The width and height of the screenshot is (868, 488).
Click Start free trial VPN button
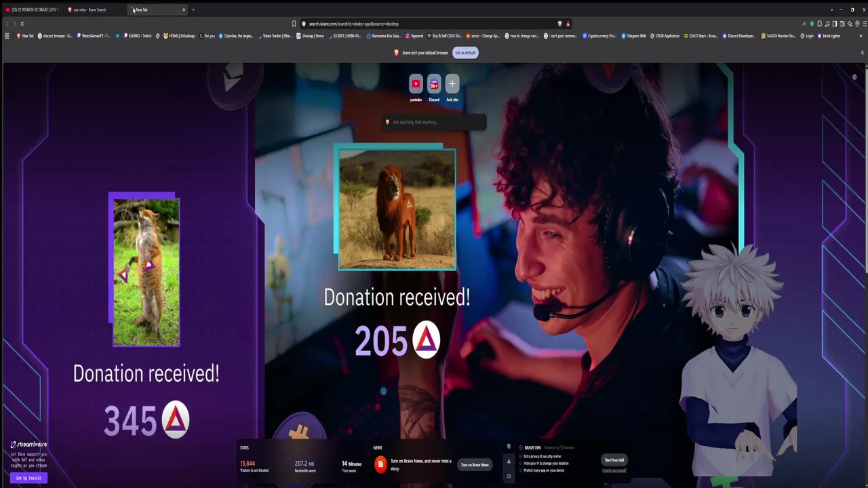(x=614, y=460)
